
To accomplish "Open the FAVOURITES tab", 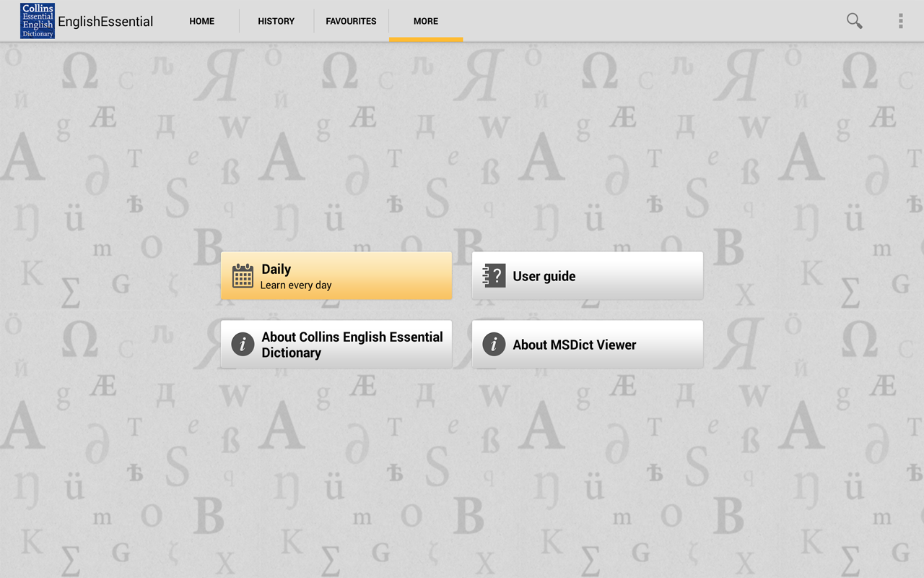I will (351, 21).
